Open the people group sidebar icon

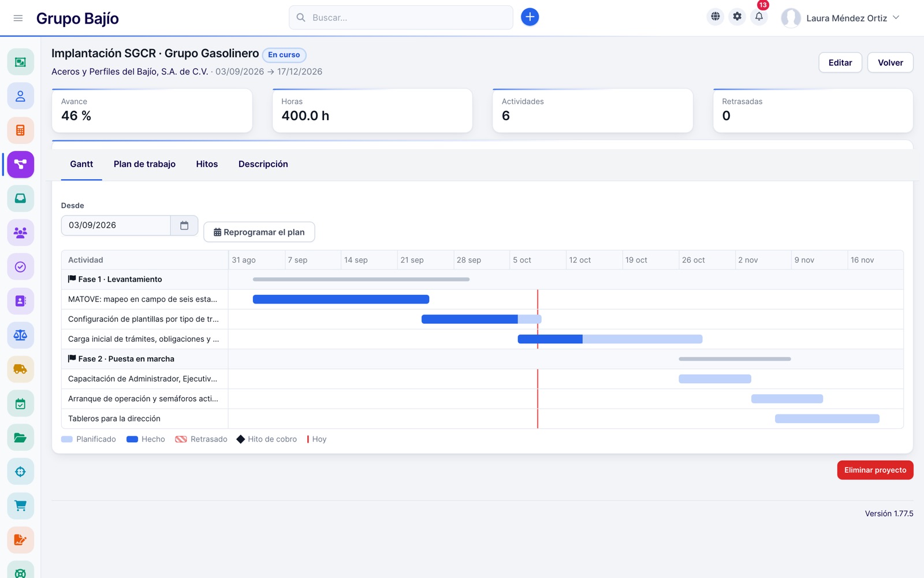coord(20,232)
